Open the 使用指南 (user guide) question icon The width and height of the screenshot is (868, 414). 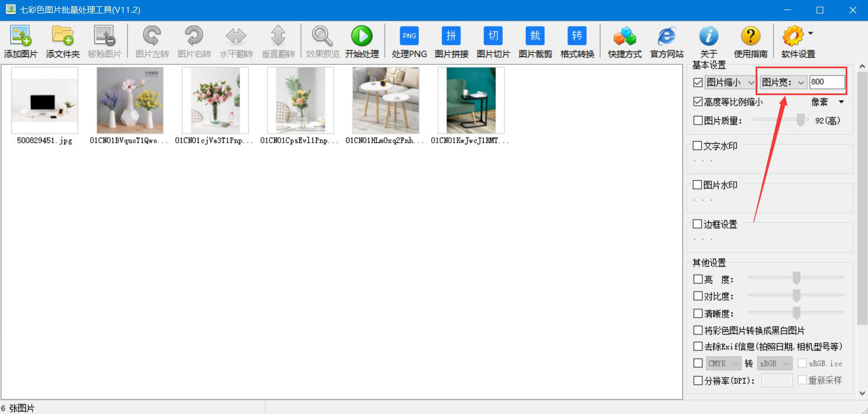tap(751, 36)
